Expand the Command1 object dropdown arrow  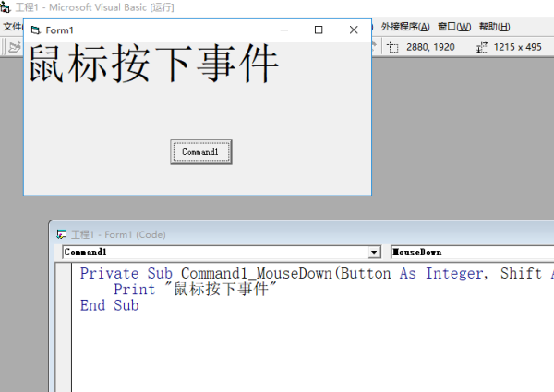[374, 252]
